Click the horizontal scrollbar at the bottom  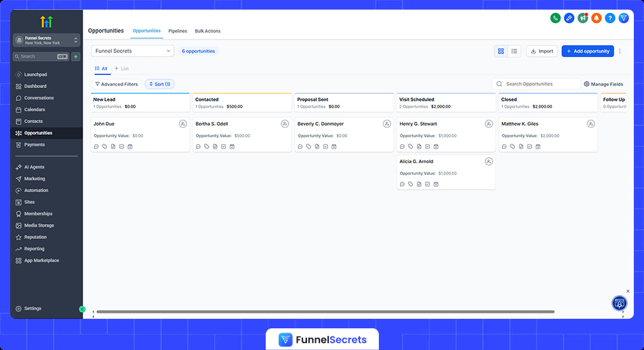point(325,312)
